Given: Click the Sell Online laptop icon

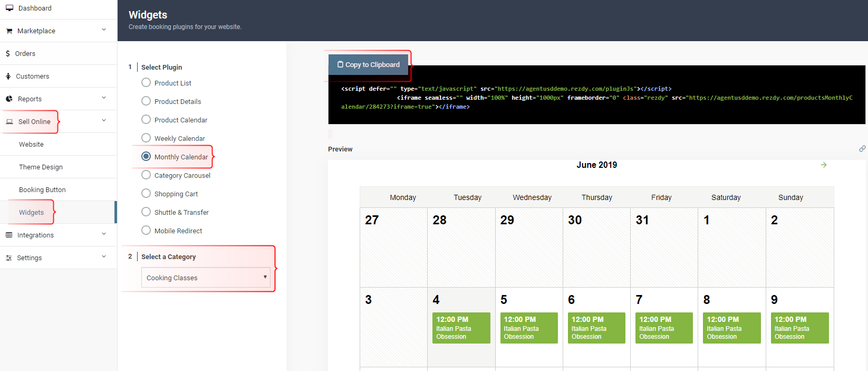Looking at the screenshot, I should (x=9, y=121).
